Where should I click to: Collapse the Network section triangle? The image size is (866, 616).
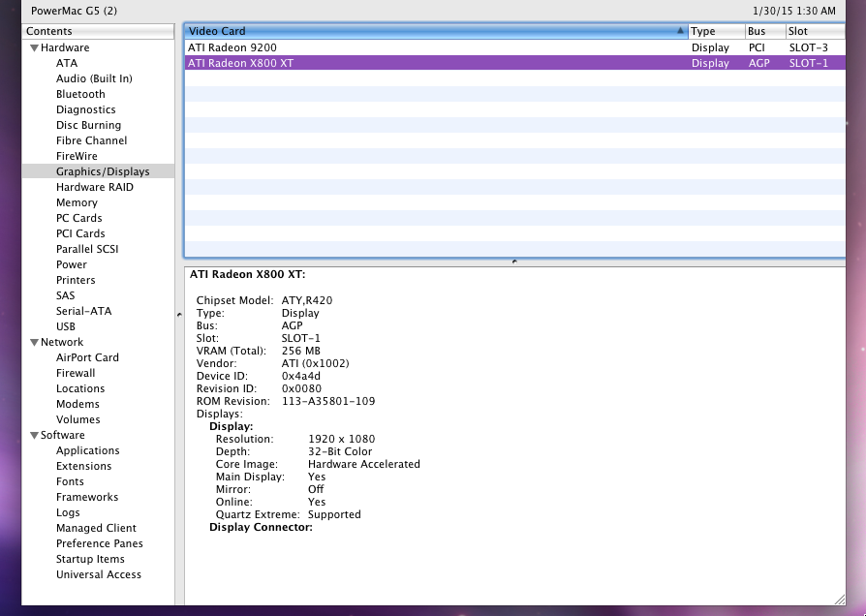point(34,343)
